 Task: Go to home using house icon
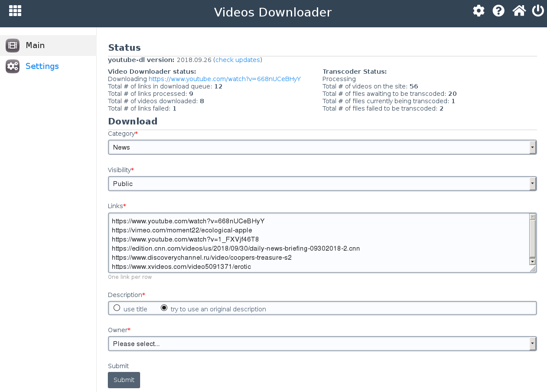[x=519, y=11]
